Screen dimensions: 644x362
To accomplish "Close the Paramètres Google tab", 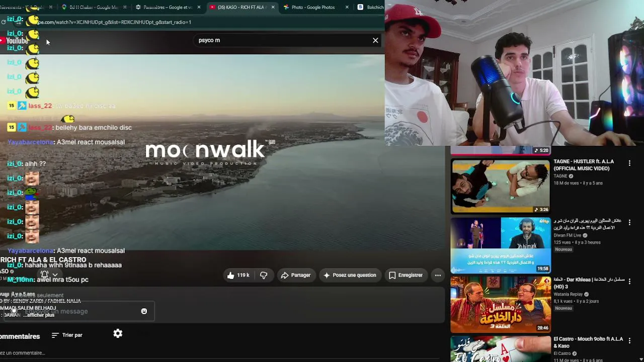I will click(x=199, y=8).
